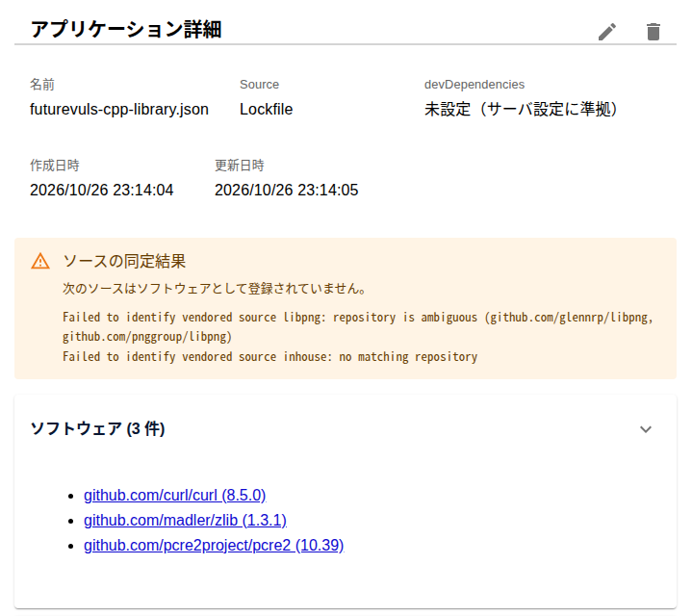Click the devDependencies field label
The image size is (692, 616).
[x=474, y=85]
